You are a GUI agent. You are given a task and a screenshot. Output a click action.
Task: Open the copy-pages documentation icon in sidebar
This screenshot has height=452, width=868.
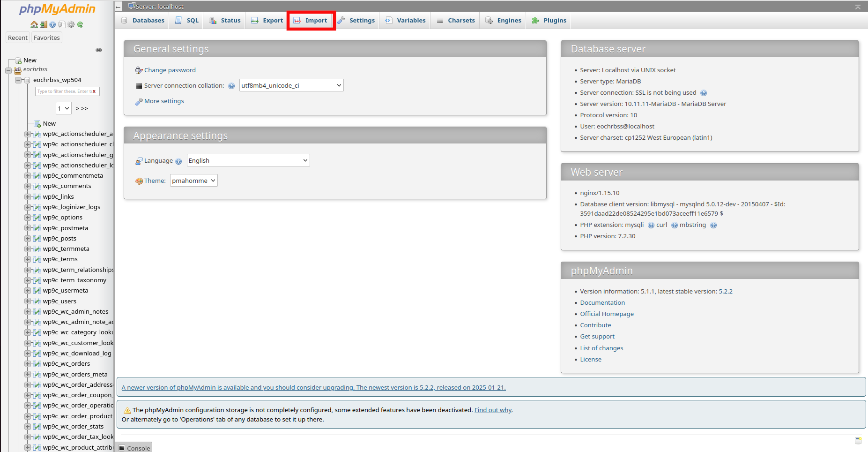[x=61, y=24]
